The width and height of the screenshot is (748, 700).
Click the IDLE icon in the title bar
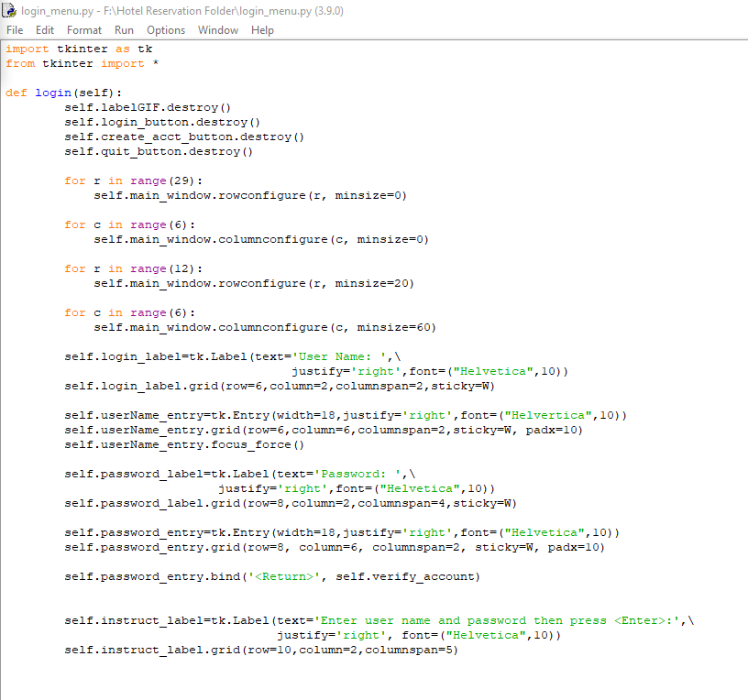pos(9,10)
